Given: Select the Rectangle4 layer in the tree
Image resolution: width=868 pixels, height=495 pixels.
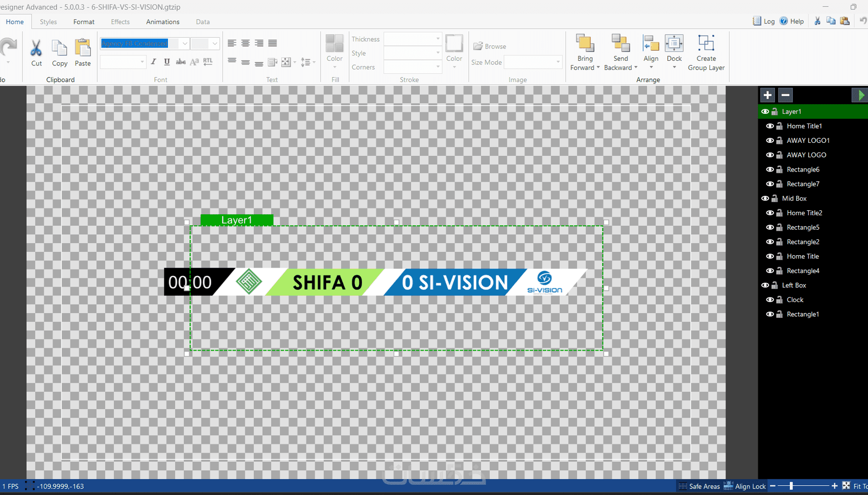Looking at the screenshot, I should [x=803, y=271].
